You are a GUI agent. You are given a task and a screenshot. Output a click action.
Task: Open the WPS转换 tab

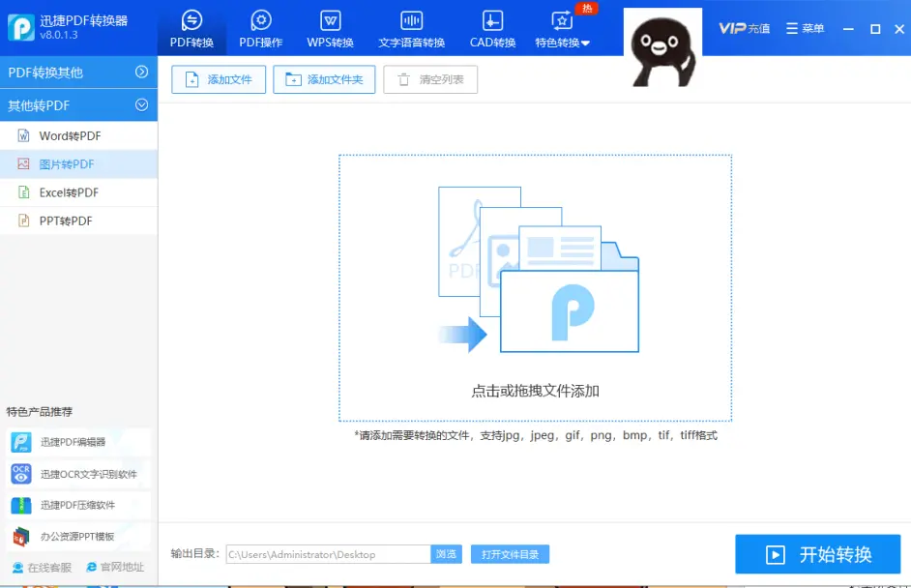[x=330, y=28]
